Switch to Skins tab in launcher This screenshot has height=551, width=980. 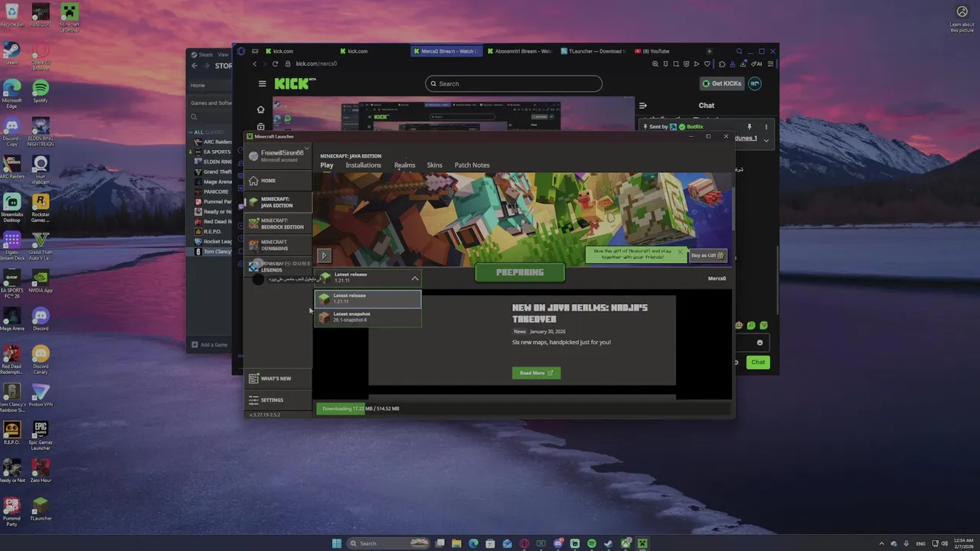[x=434, y=165]
